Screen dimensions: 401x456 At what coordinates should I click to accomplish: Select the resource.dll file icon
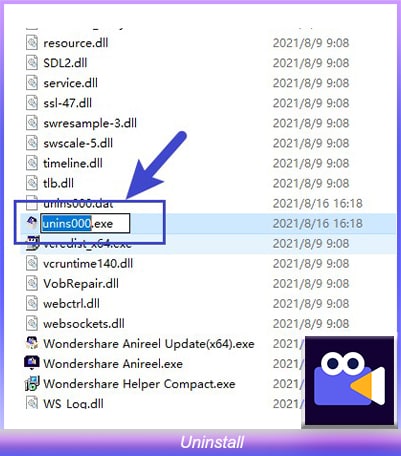click(32, 43)
